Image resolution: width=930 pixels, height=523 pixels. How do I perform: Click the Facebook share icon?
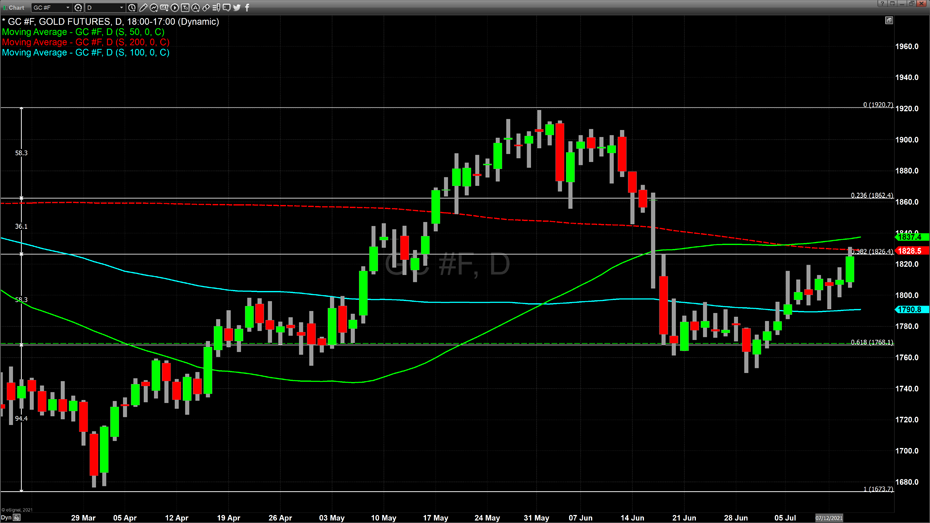(247, 7)
